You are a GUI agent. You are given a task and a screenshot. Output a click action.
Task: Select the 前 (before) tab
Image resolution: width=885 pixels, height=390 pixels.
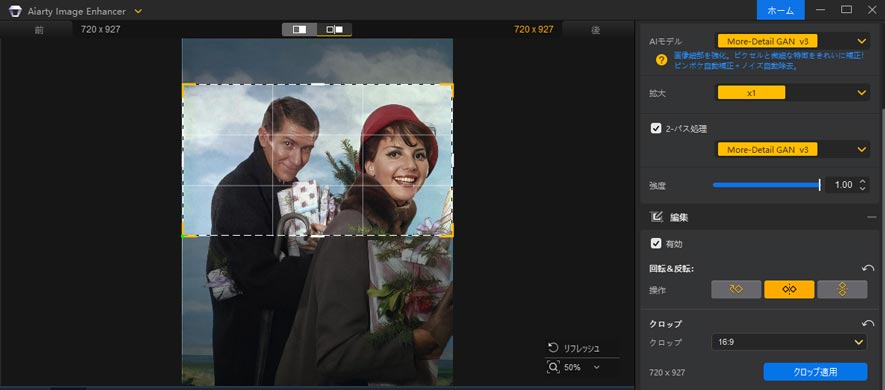pyautogui.click(x=39, y=30)
